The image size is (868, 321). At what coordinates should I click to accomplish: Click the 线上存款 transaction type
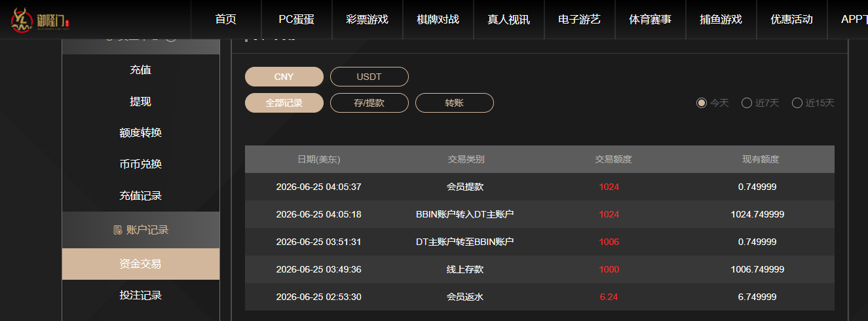465,269
